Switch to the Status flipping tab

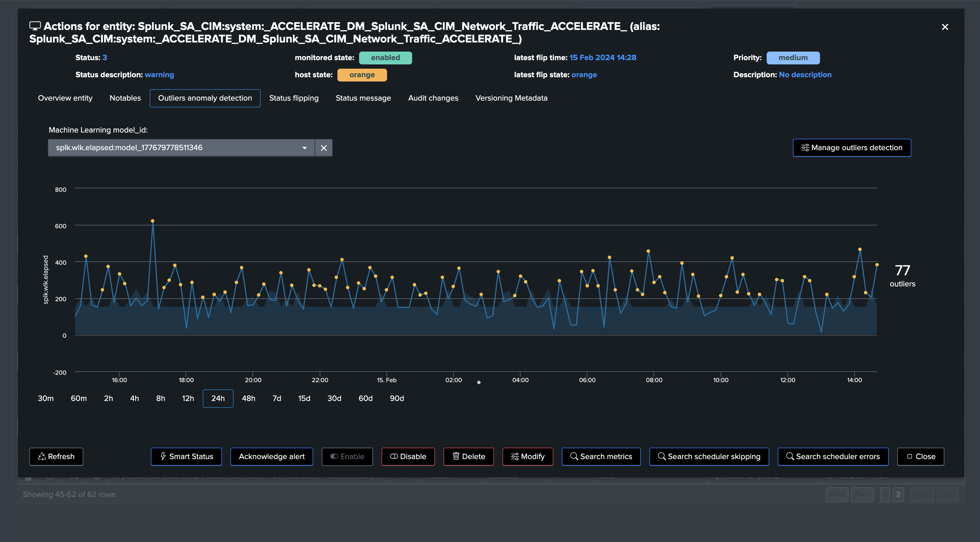pyautogui.click(x=294, y=98)
